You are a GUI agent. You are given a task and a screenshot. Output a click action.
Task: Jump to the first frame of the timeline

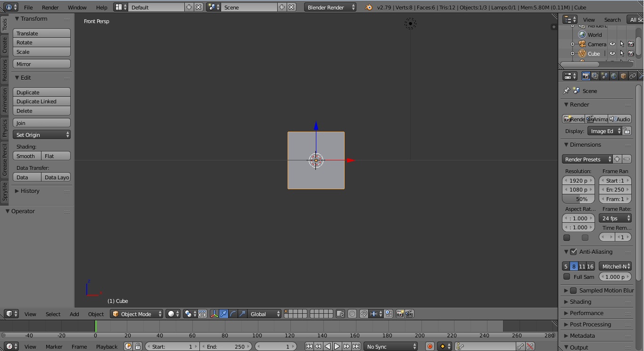(309, 346)
